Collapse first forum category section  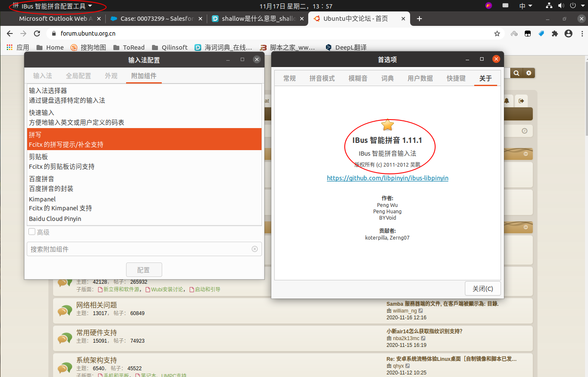[x=526, y=154]
